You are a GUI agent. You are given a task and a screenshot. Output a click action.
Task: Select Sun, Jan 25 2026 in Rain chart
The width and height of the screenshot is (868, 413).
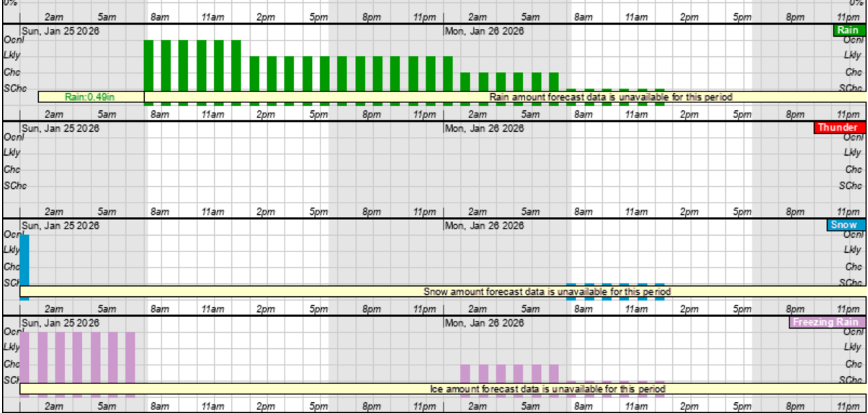click(x=61, y=31)
